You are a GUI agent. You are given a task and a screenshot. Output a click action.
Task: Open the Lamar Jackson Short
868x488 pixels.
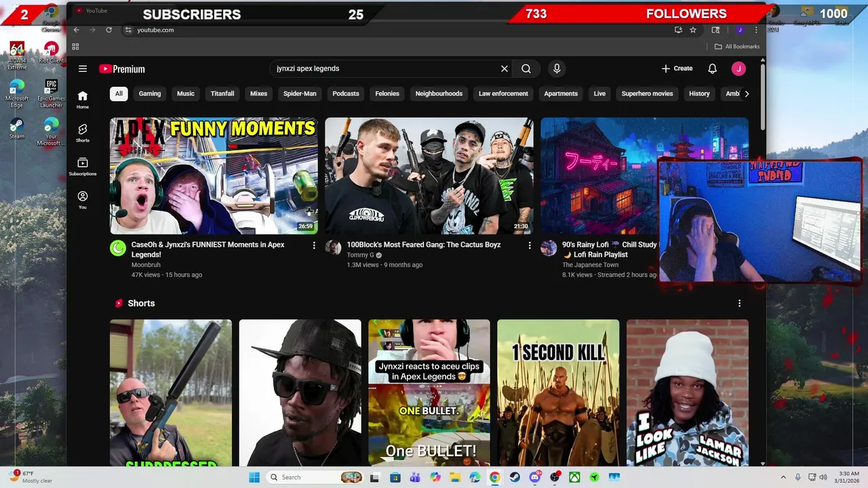click(688, 393)
